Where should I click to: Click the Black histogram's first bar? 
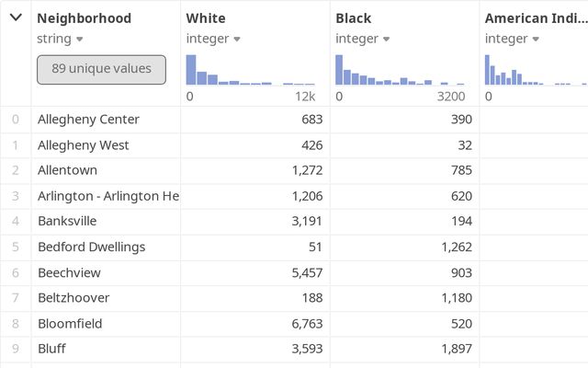click(339, 70)
